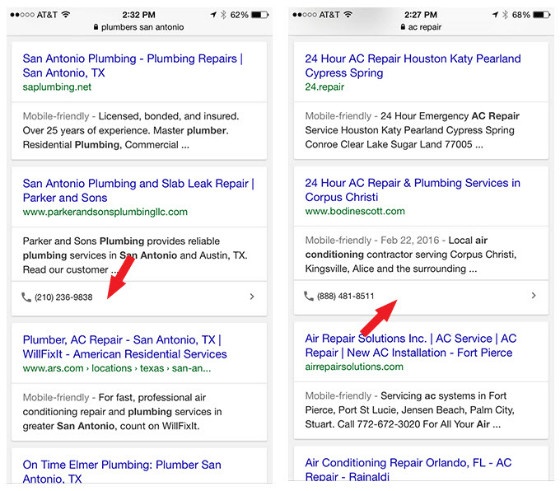
Task: Tap the battery icon showing 62%
Action: pos(260,15)
